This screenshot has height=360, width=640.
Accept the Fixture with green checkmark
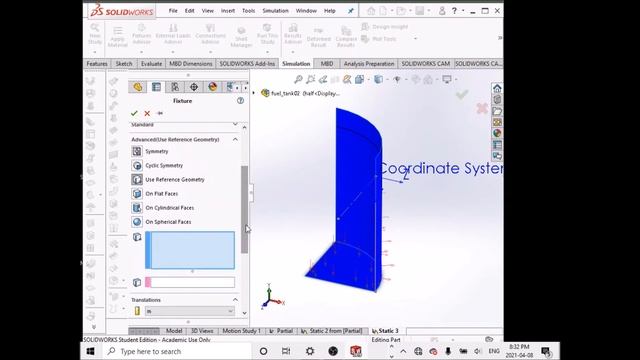(134, 113)
